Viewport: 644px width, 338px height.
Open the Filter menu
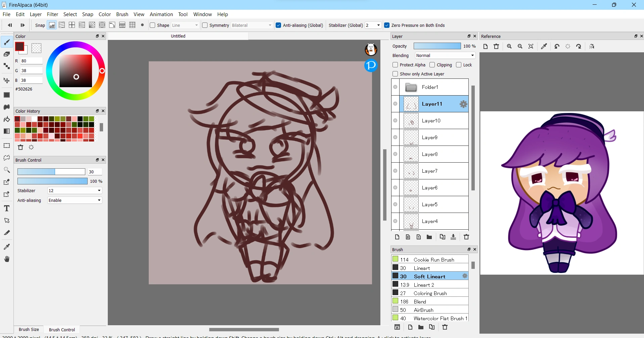(x=52, y=14)
